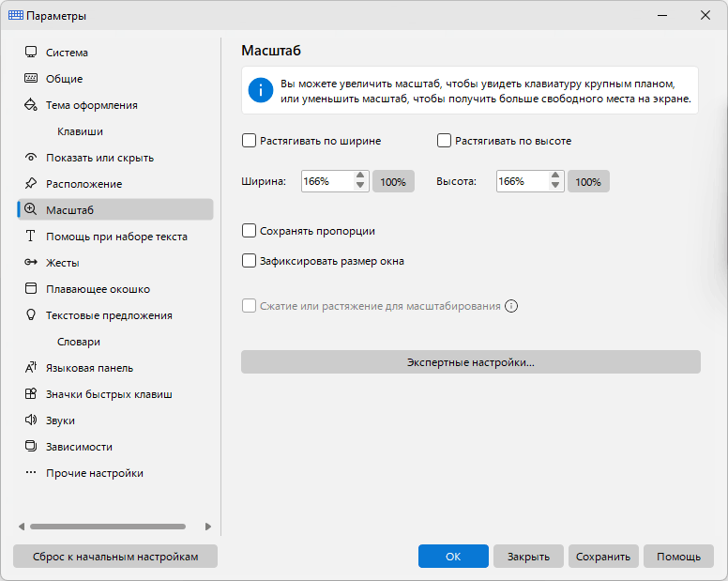The height and width of the screenshot is (581, 728).
Task: Open Помощь button
Action: [678, 556]
